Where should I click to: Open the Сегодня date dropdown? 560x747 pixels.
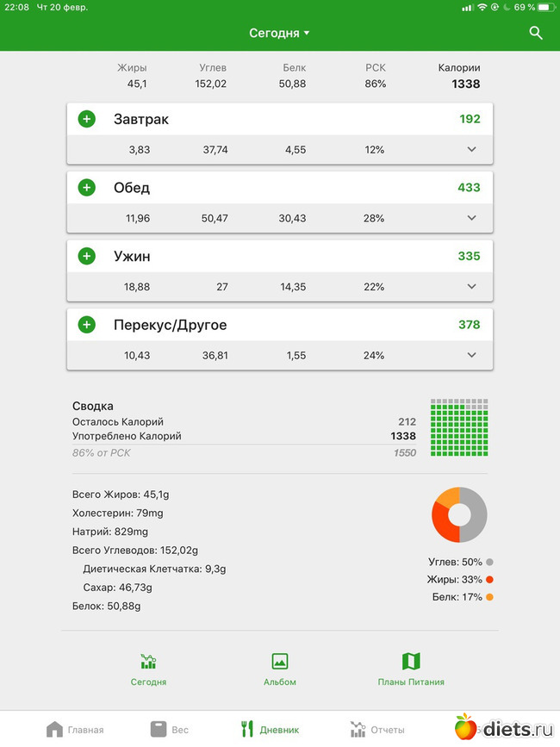click(x=279, y=33)
